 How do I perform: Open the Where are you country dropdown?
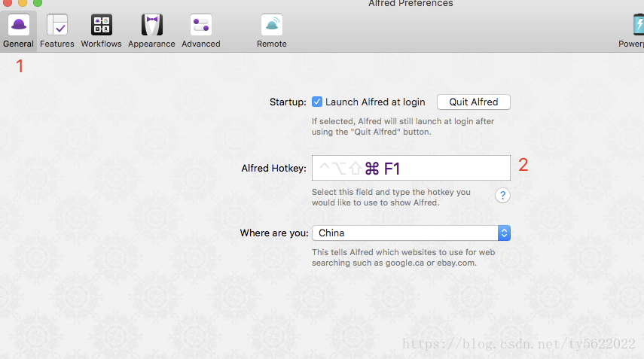tap(411, 233)
